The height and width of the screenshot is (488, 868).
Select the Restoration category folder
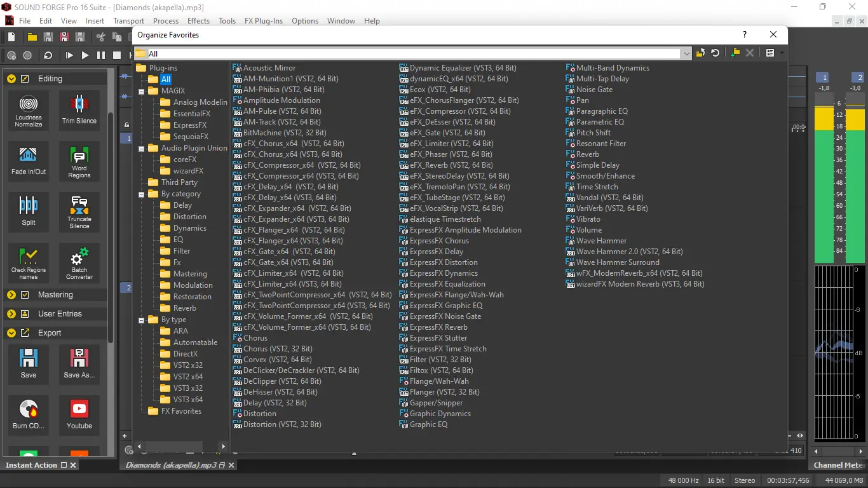coord(186,297)
